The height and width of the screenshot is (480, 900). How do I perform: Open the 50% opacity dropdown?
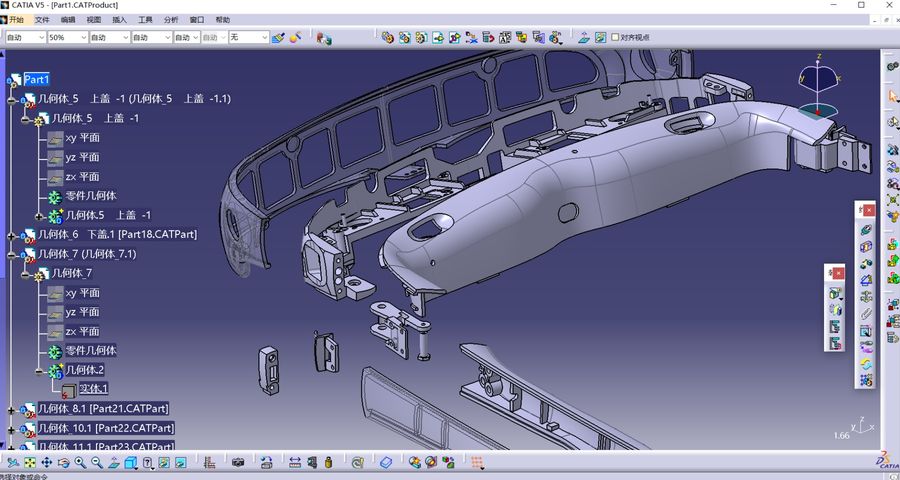pyautogui.click(x=68, y=37)
